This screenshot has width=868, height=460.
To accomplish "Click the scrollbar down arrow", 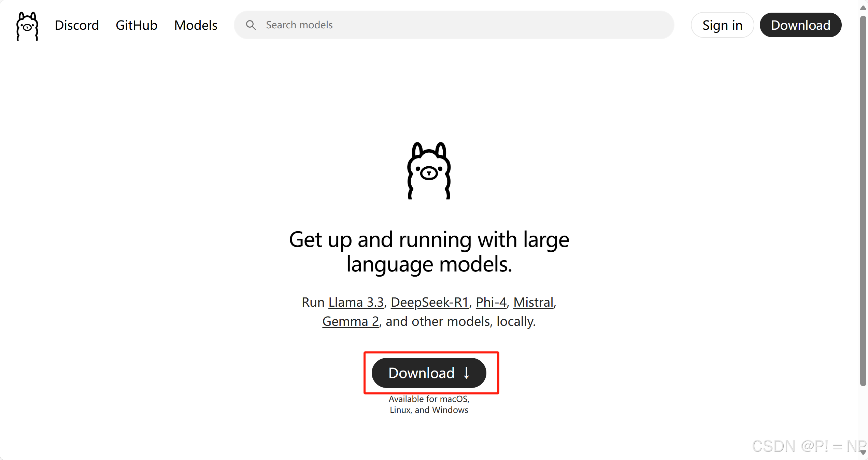I will coord(863,452).
